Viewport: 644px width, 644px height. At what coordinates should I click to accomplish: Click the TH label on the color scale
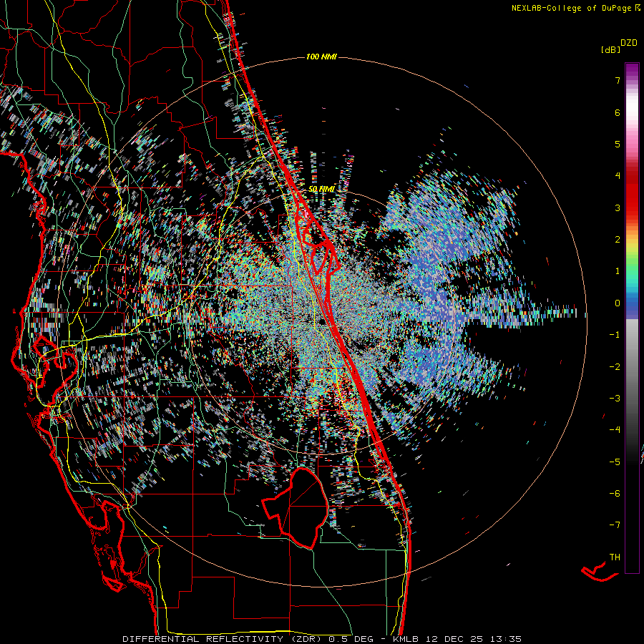615,557
